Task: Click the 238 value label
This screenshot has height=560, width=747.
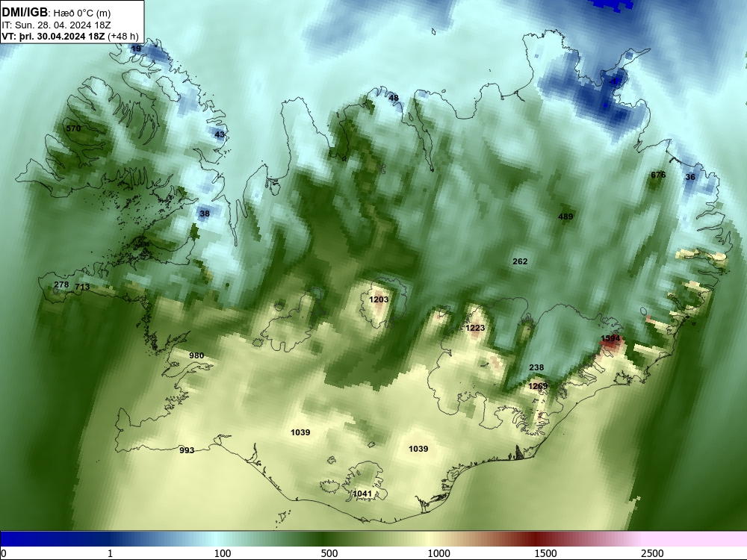Action: tap(536, 367)
